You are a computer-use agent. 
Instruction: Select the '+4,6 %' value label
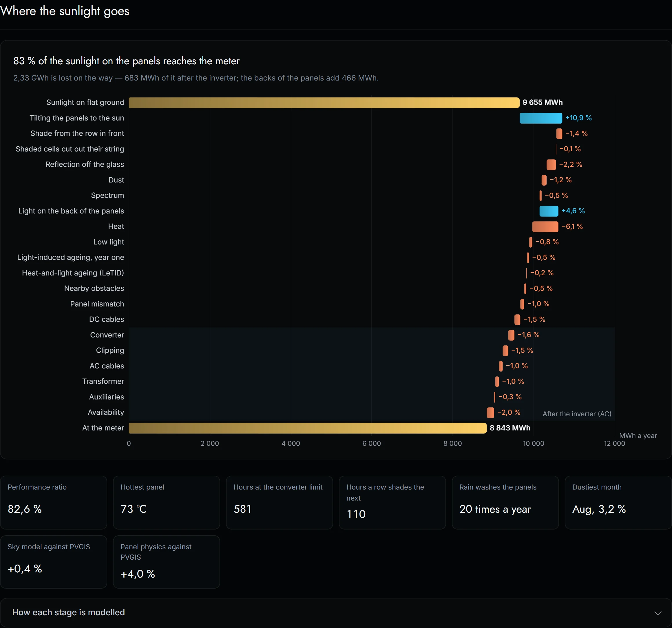(573, 211)
